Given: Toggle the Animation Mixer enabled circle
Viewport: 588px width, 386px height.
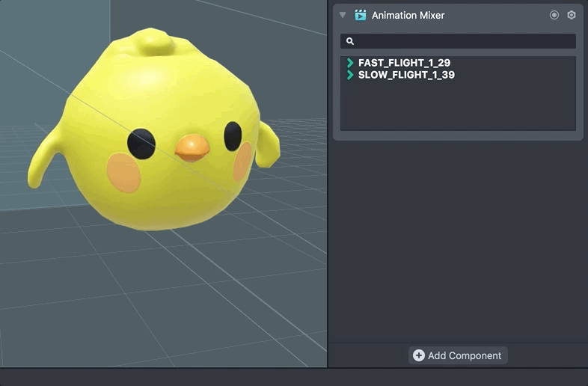Looking at the screenshot, I should 554,15.
